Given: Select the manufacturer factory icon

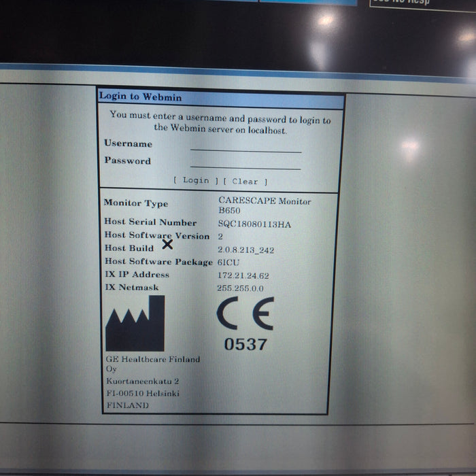Looking at the screenshot, I should 135,324.
